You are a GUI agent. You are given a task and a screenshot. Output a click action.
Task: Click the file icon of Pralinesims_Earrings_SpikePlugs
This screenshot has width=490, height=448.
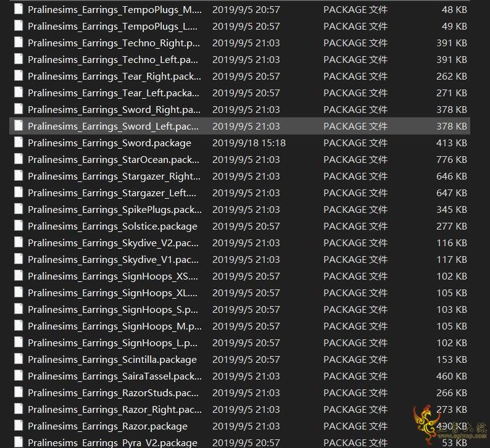[x=19, y=209]
